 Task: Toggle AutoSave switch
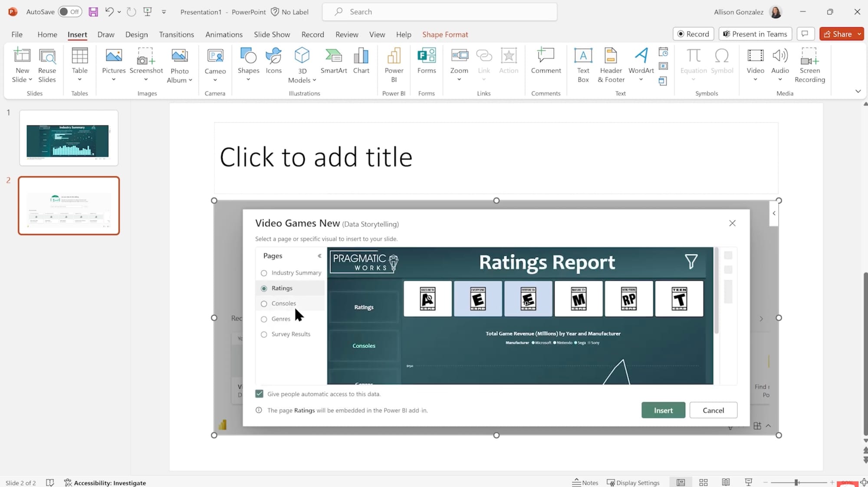70,12
